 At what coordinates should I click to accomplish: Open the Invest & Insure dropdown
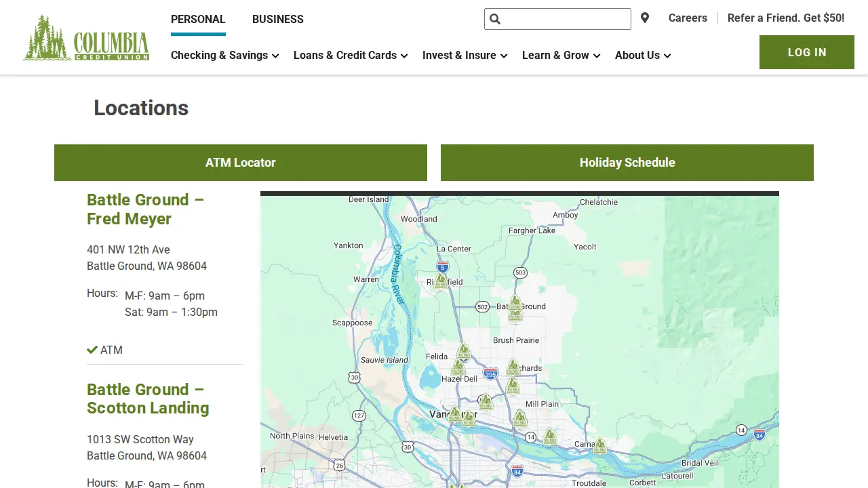465,56
